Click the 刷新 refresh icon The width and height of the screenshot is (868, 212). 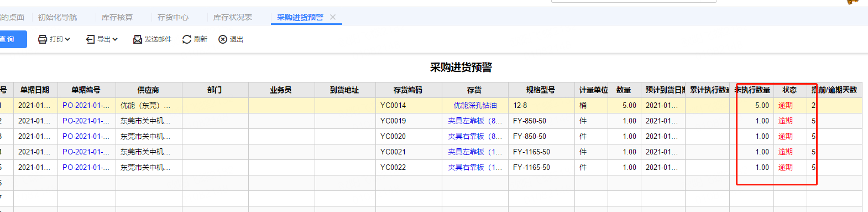187,39
